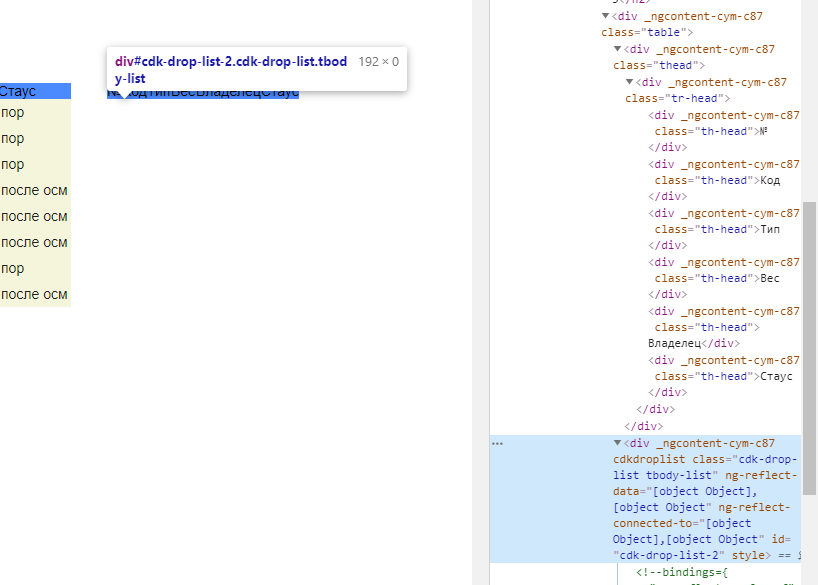Click the Стаус column header in the page

[19, 91]
